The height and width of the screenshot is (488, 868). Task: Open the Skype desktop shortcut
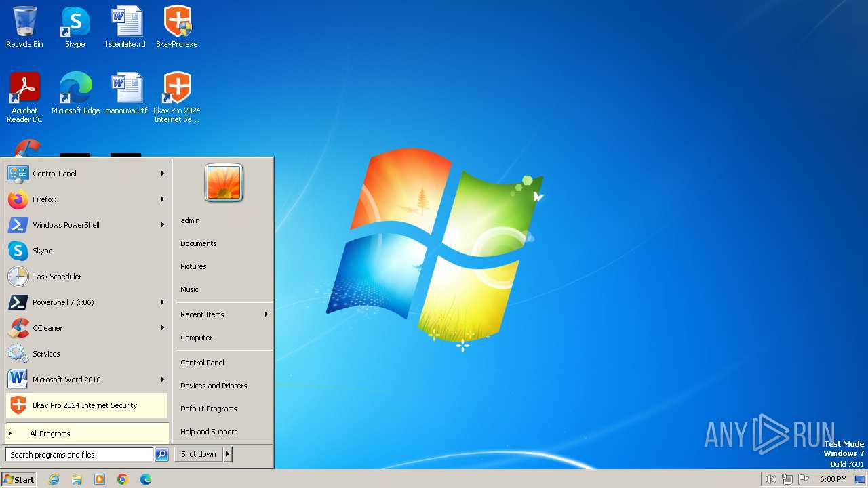75,27
